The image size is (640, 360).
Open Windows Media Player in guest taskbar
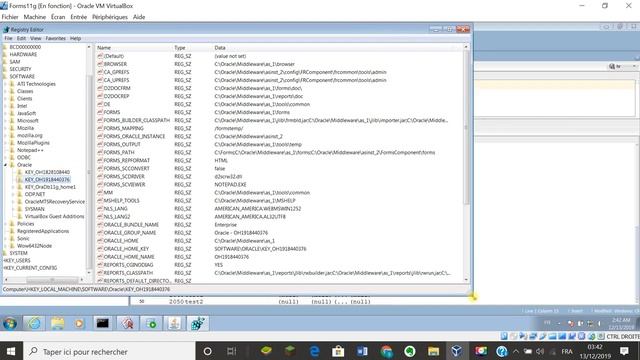click(x=79, y=324)
